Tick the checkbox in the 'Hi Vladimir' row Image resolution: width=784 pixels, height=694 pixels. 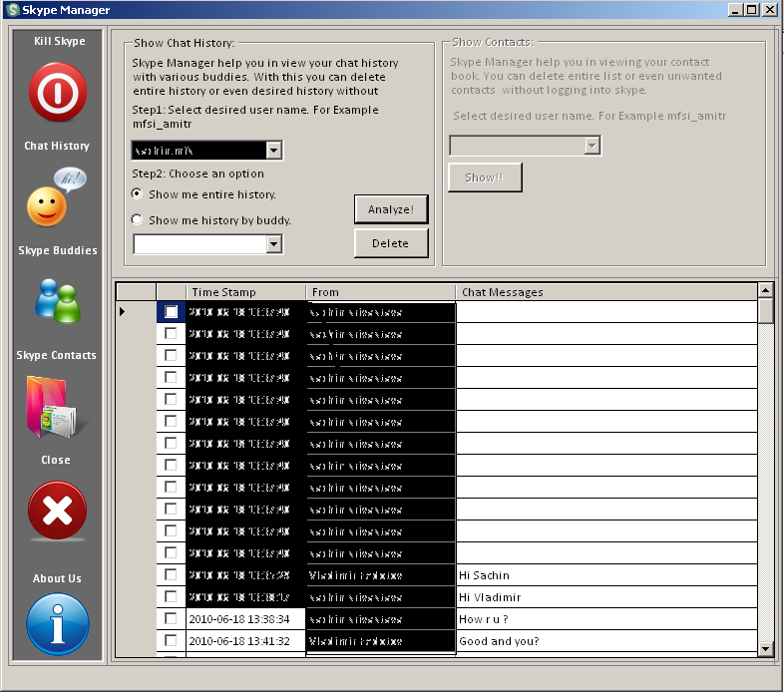[171, 597]
